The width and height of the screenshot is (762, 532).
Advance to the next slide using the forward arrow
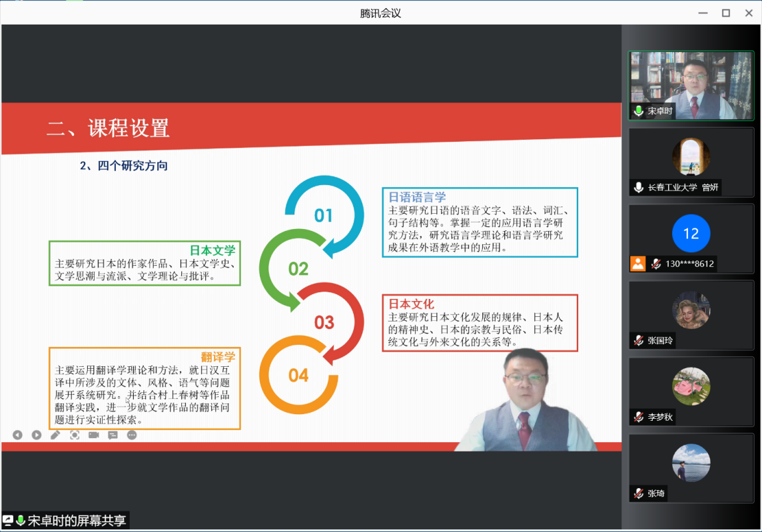click(36, 435)
